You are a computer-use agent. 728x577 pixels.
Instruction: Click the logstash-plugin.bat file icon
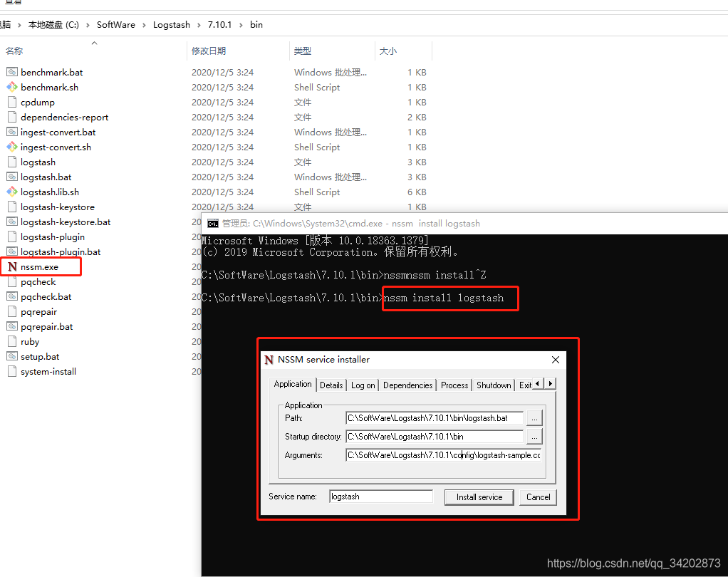(12, 251)
